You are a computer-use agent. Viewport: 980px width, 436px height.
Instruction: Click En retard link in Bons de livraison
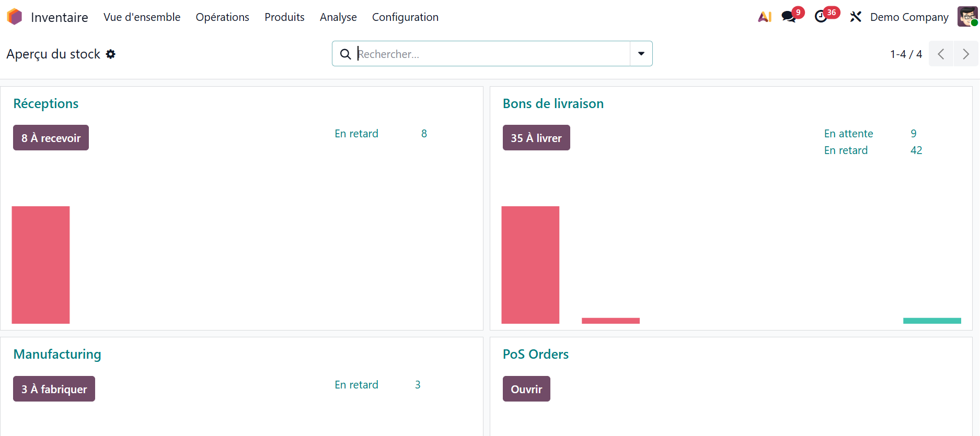[x=846, y=150]
